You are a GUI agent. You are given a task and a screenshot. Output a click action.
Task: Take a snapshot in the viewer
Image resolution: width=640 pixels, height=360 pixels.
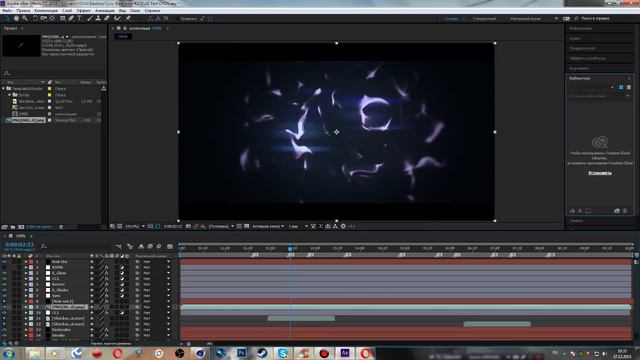point(188,226)
